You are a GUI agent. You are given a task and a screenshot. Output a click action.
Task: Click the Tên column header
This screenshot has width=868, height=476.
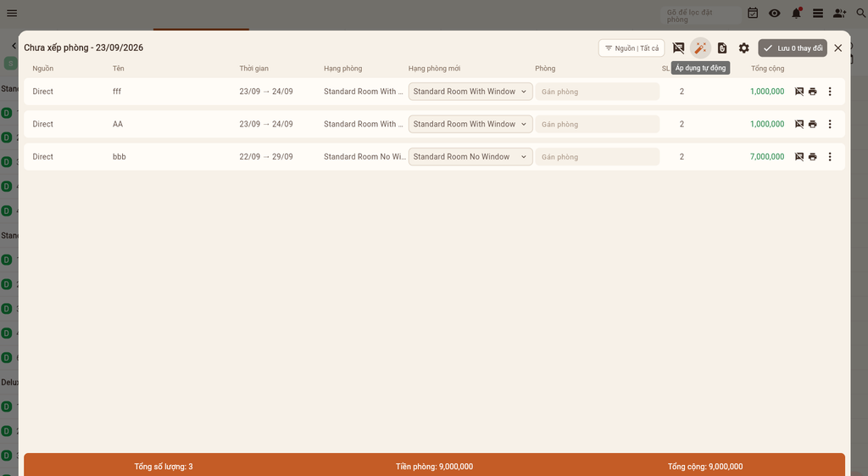click(x=119, y=68)
